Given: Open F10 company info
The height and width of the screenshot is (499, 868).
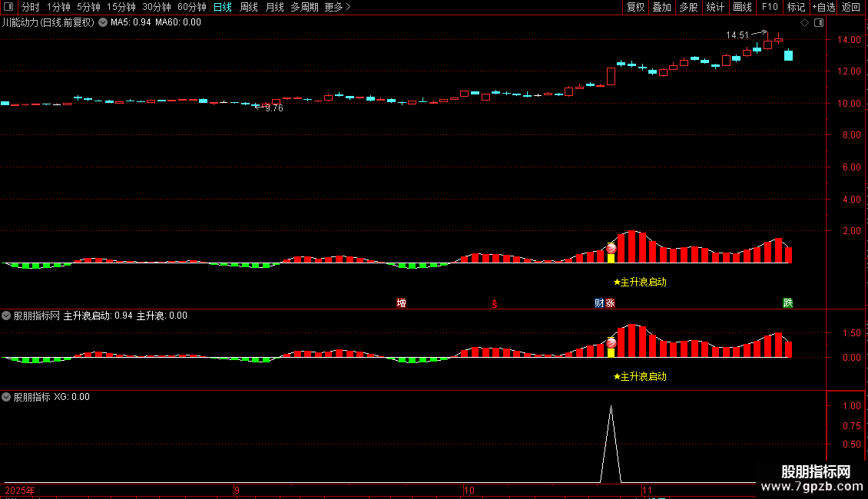Looking at the screenshot, I should [770, 7].
